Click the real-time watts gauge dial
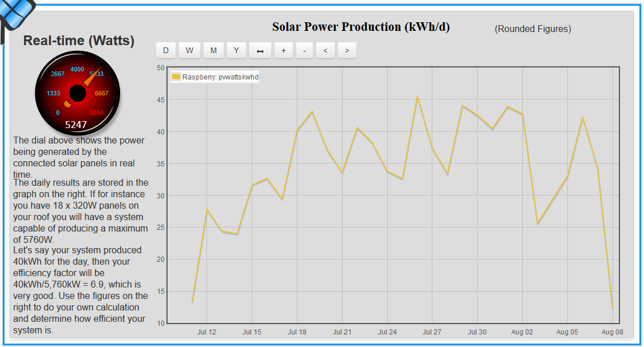 [x=77, y=93]
